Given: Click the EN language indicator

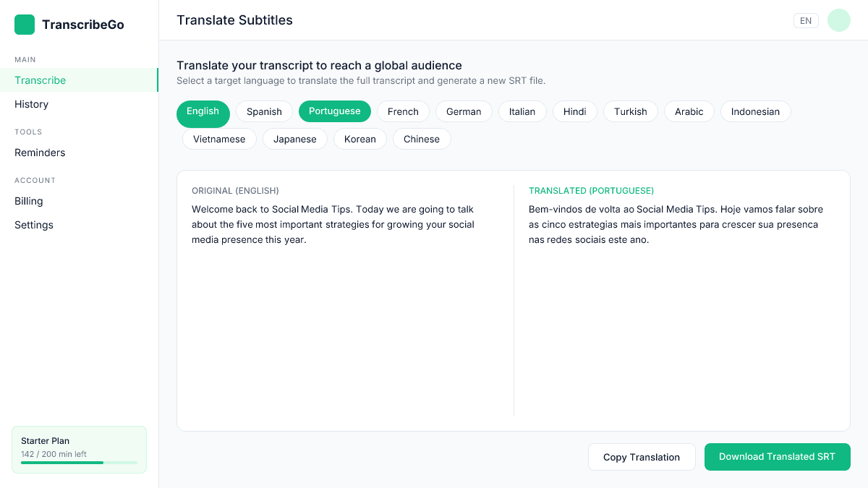Looking at the screenshot, I should tap(806, 20).
